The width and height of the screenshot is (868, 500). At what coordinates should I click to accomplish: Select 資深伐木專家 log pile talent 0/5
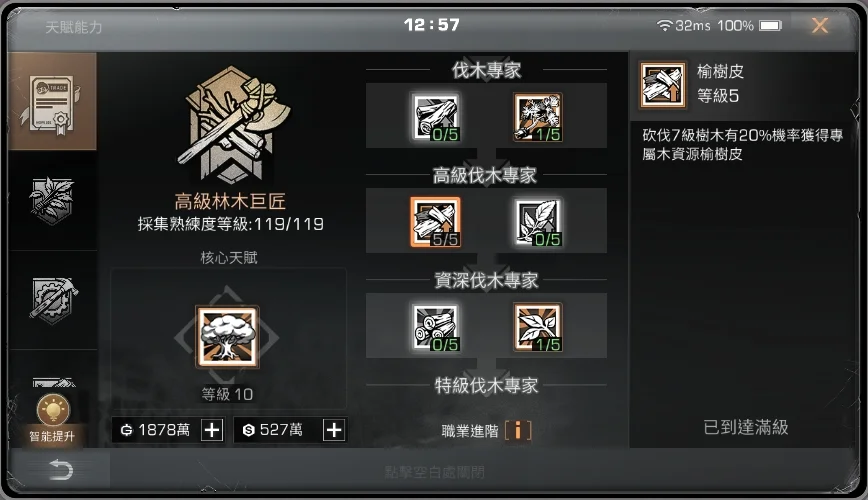click(436, 327)
